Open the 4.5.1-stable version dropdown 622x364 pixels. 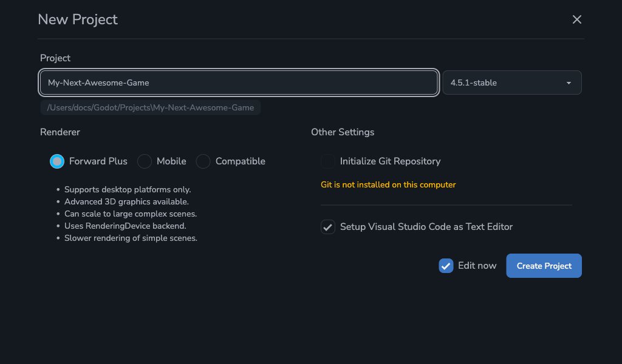pos(511,83)
